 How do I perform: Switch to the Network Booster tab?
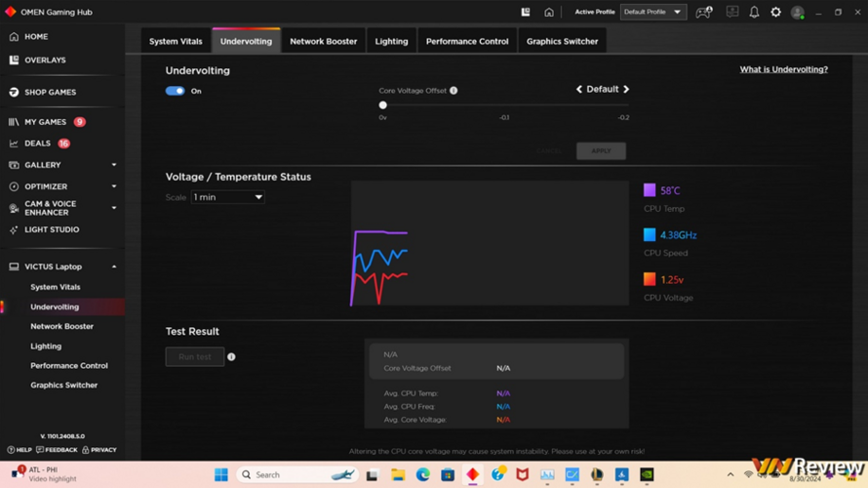tap(323, 41)
